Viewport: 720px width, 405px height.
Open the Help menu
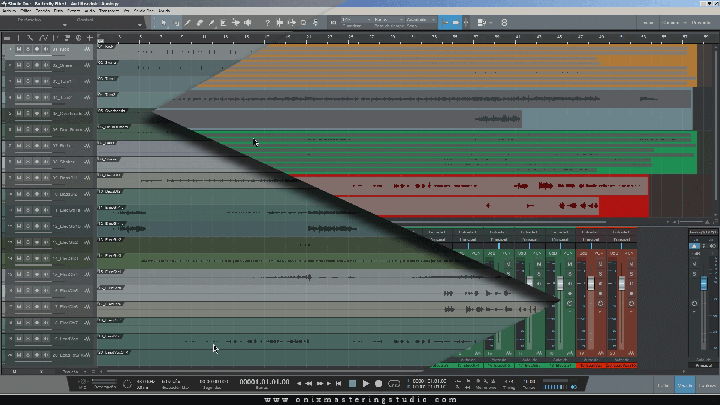click(164, 10)
